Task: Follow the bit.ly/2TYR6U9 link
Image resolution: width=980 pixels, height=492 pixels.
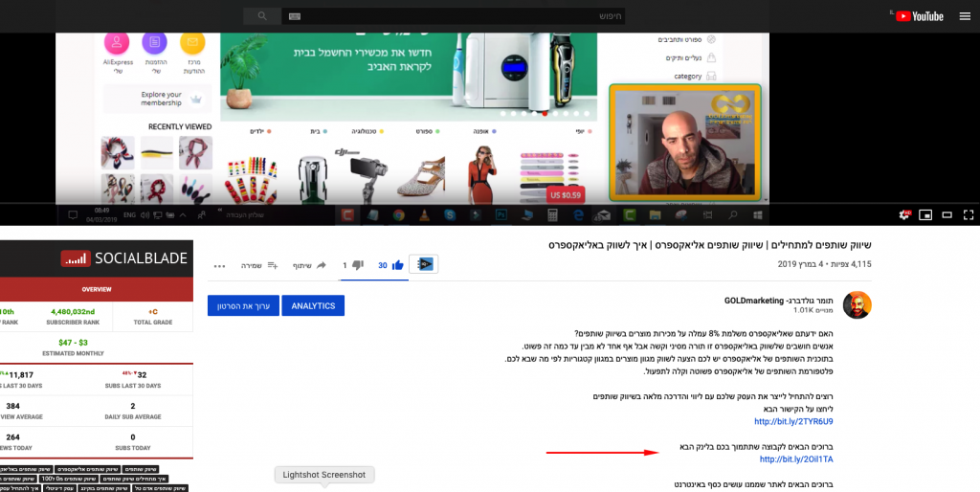Action: pos(793,421)
